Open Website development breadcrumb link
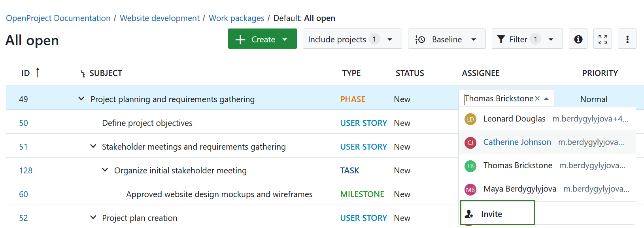644x228 pixels. (x=159, y=18)
